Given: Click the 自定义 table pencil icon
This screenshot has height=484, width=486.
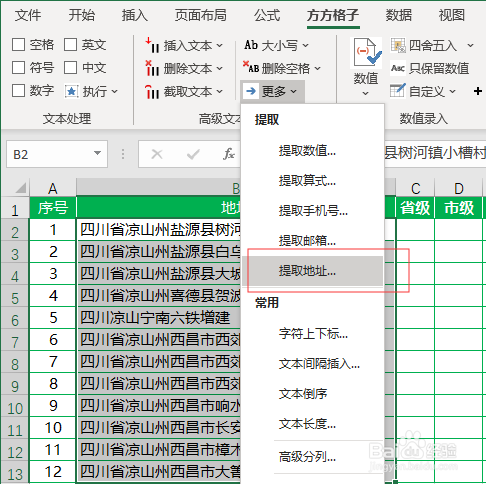Looking at the screenshot, I should (x=398, y=91).
